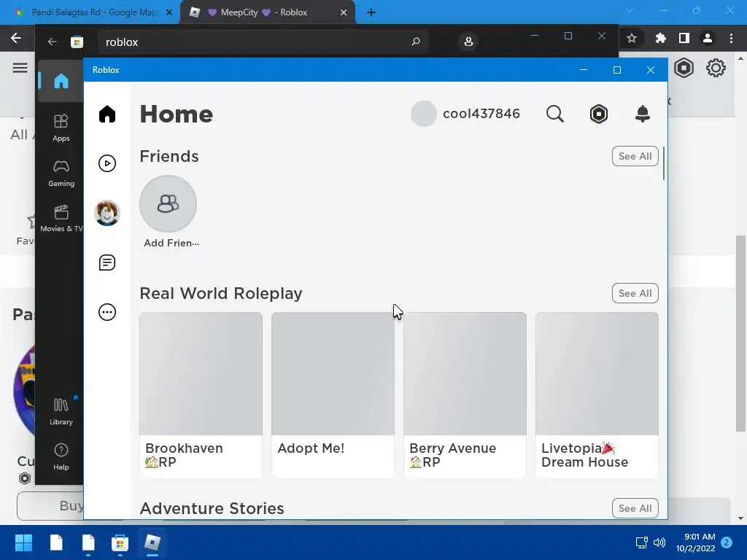Click the Roblox search magnifier icon
This screenshot has width=747, height=560.
[555, 114]
